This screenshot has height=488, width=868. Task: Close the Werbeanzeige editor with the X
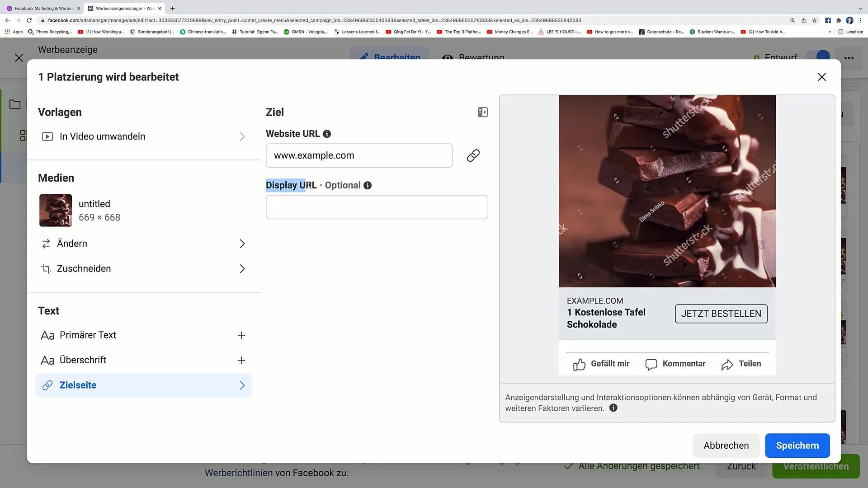tap(19, 58)
